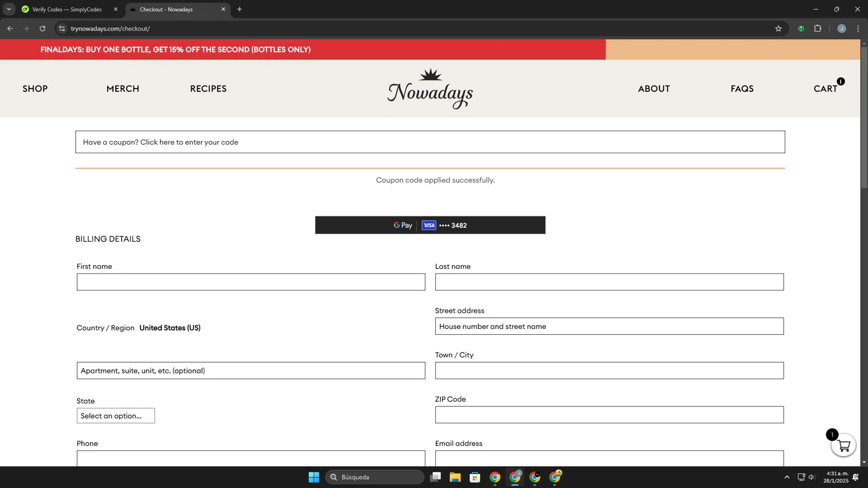The width and height of the screenshot is (868, 488).
Task: Click the Last name field
Action: [x=609, y=282]
